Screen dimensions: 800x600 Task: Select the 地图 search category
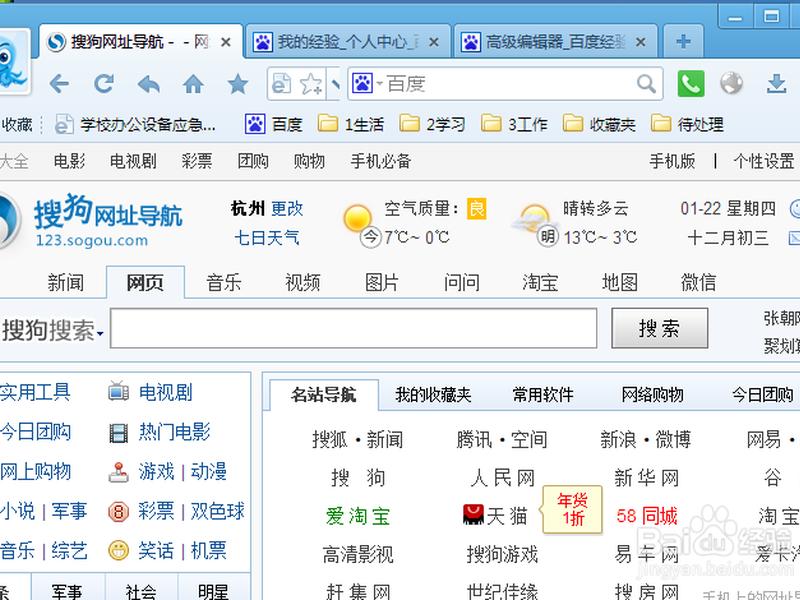click(619, 282)
